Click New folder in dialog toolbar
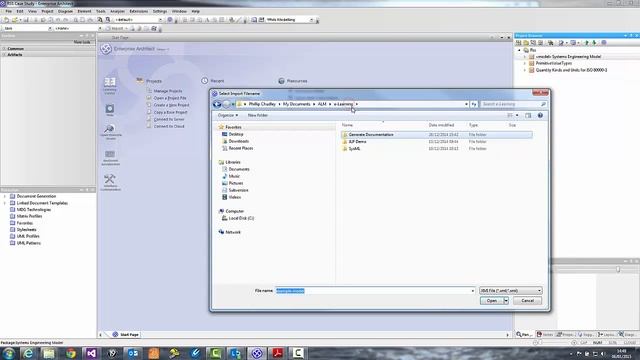640x360 pixels. (258, 116)
